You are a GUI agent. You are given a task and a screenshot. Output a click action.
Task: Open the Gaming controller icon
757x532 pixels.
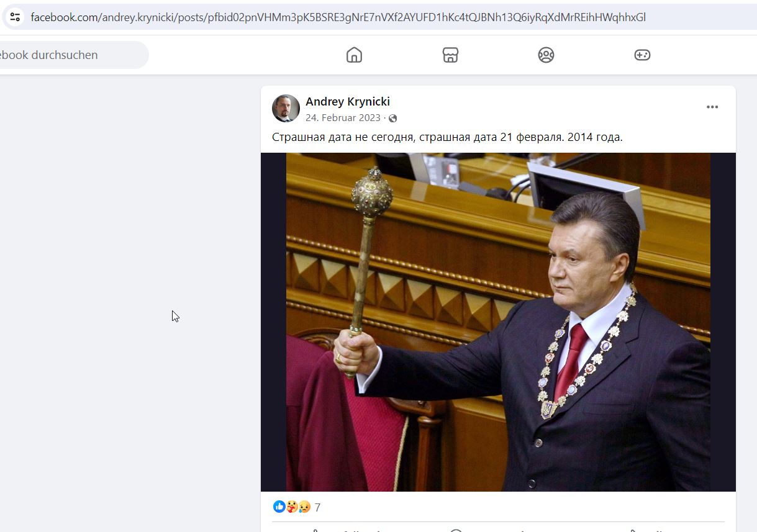642,55
